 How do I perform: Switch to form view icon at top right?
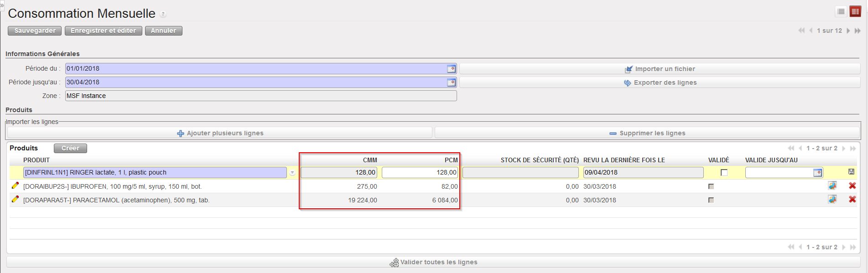point(855,12)
